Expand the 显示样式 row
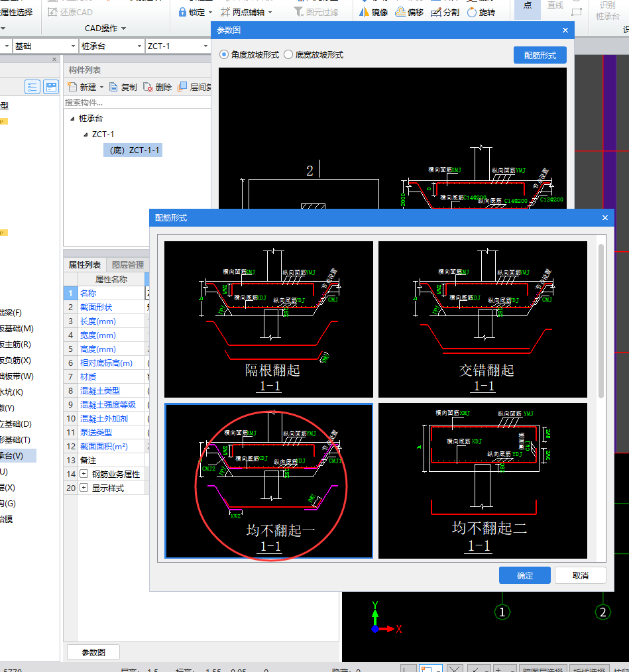This screenshot has width=629, height=672. click(84, 488)
